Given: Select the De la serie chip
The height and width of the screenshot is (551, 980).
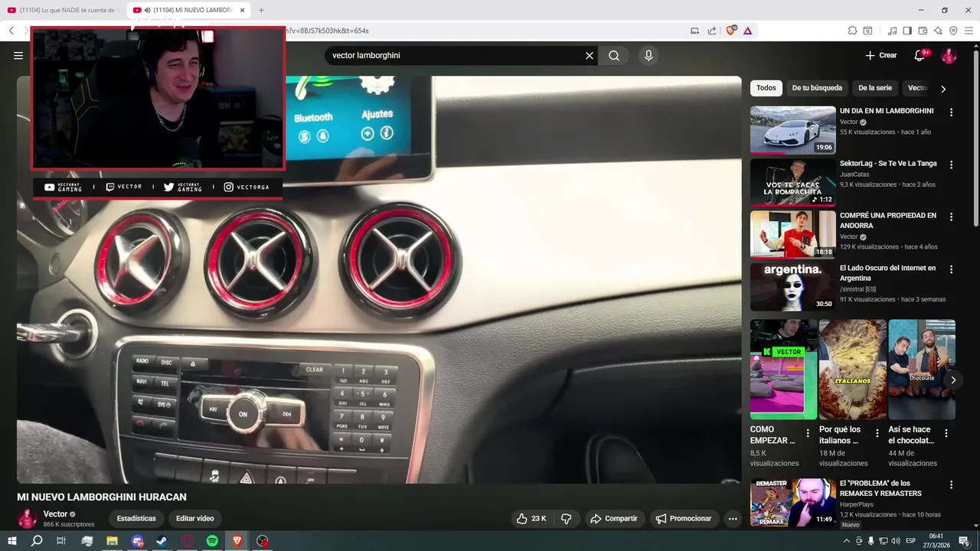Looking at the screenshot, I should (x=875, y=88).
